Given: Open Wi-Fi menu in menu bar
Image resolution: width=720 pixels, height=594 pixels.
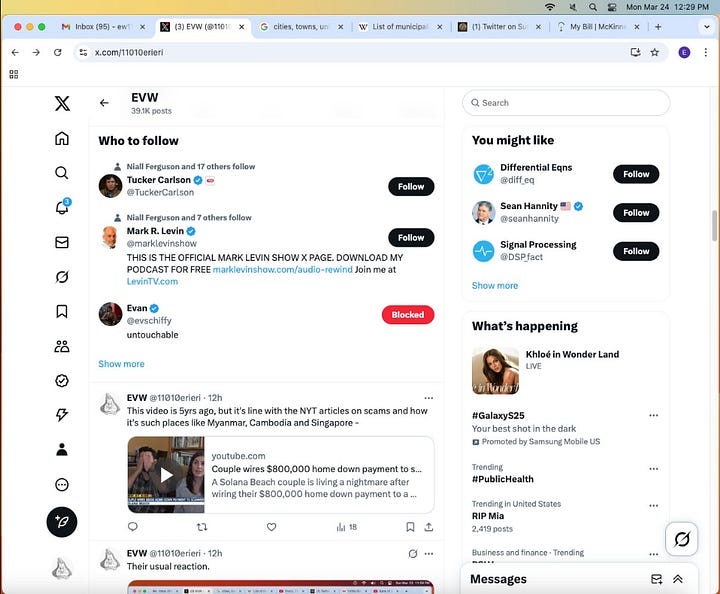Looking at the screenshot, I should click(550, 7).
